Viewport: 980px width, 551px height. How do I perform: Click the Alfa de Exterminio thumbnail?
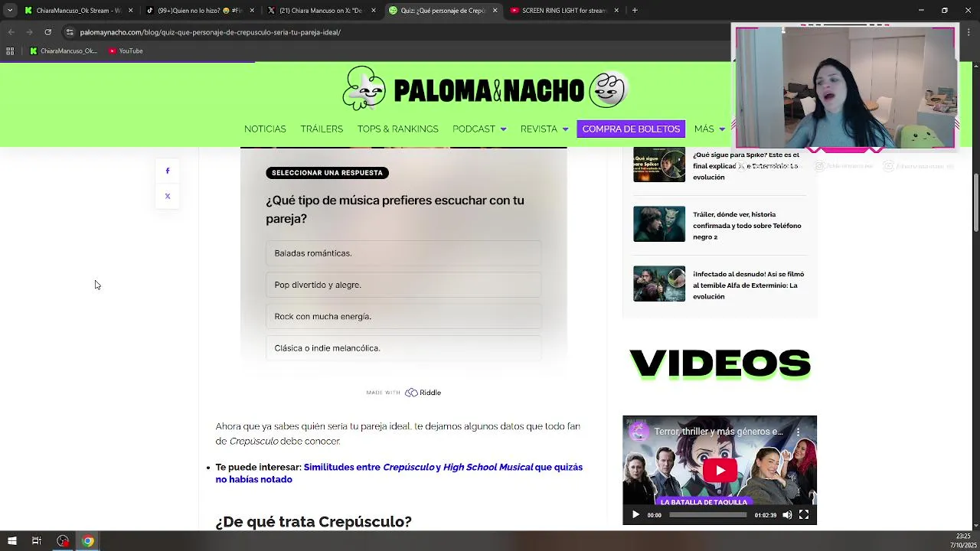659,284
